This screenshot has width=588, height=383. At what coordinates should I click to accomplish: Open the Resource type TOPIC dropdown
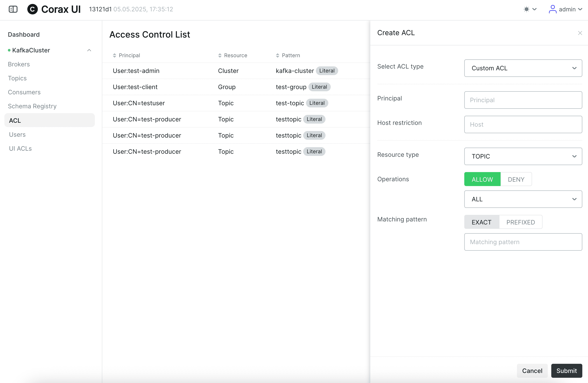(x=523, y=156)
